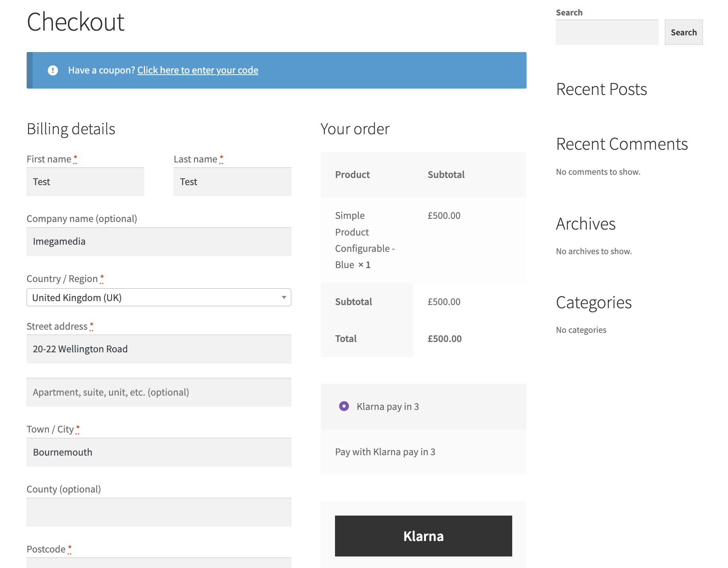Click the Apartment, suite, unit optional field
728x568 pixels.
tap(159, 392)
